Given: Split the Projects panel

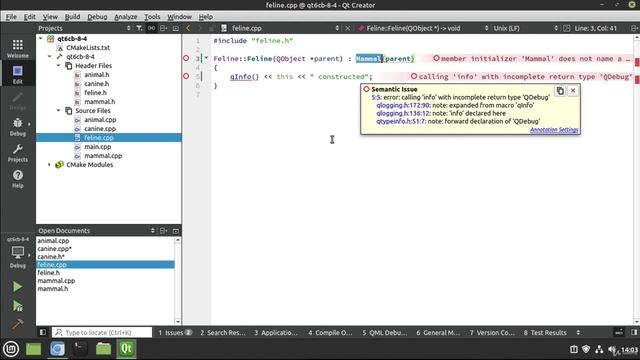Looking at the screenshot, I should [163, 28].
